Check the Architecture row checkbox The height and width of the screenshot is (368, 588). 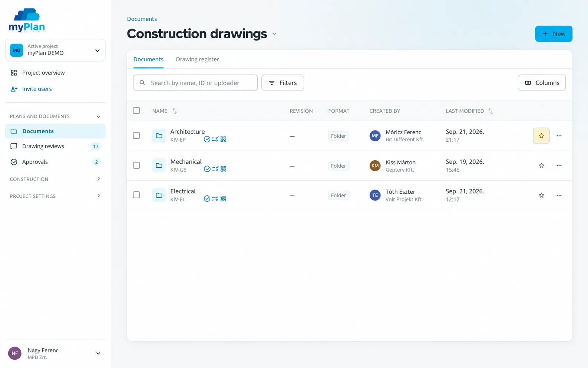pyautogui.click(x=136, y=135)
